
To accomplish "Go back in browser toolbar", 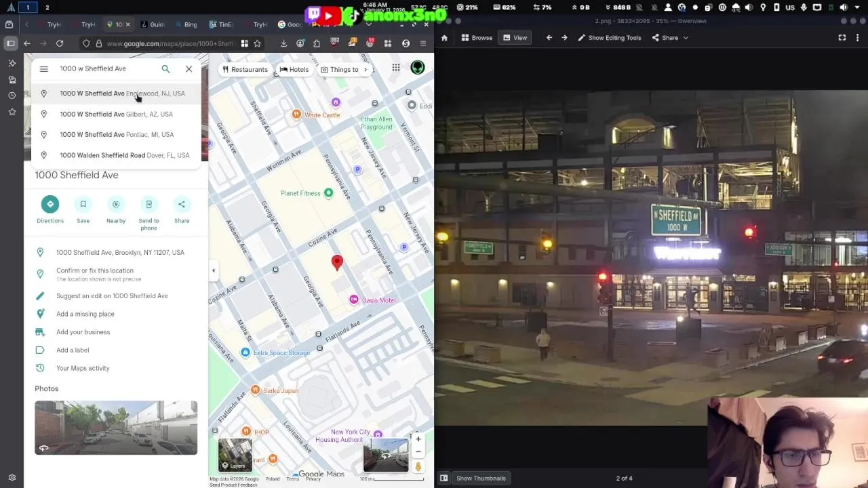I will (x=27, y=43).
